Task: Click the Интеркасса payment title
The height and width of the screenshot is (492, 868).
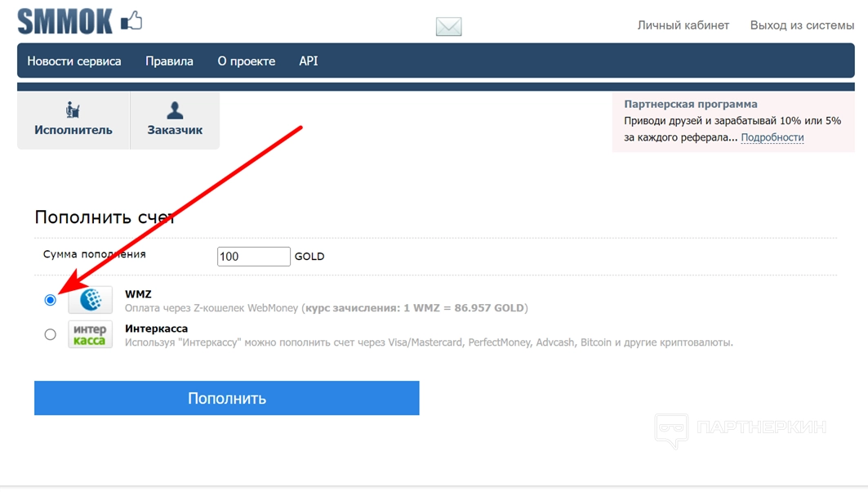Action: (156, 329)
